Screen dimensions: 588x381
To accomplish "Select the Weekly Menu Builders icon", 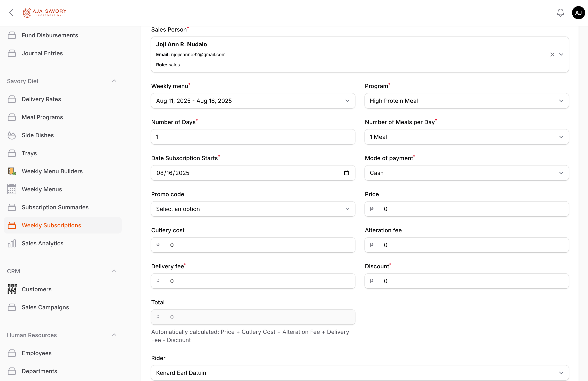I will click(x=11, y=171).
